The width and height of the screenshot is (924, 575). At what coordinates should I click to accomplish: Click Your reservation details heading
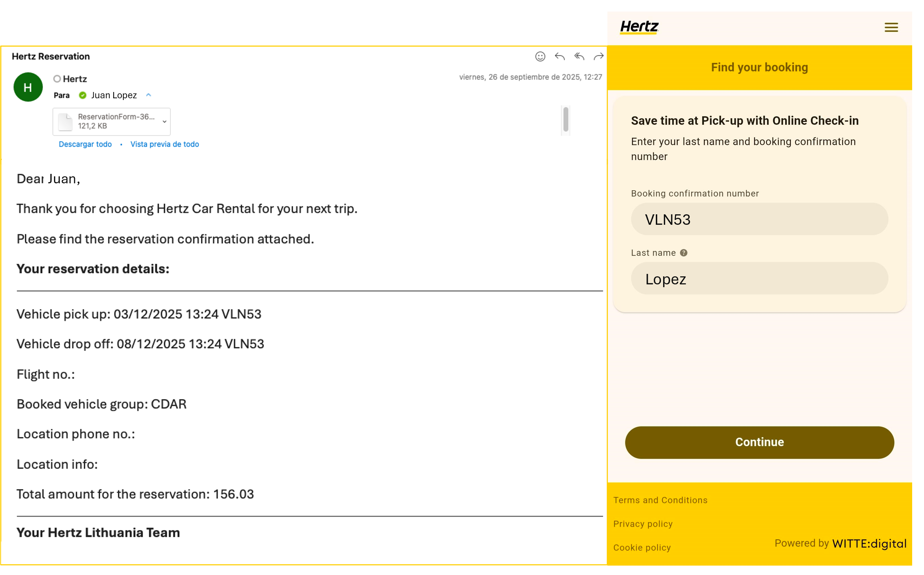93,269
